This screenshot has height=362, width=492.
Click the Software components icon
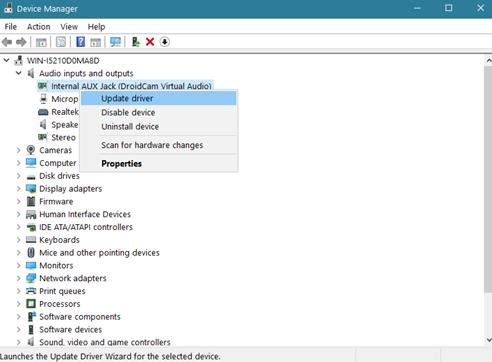(31, 316)
